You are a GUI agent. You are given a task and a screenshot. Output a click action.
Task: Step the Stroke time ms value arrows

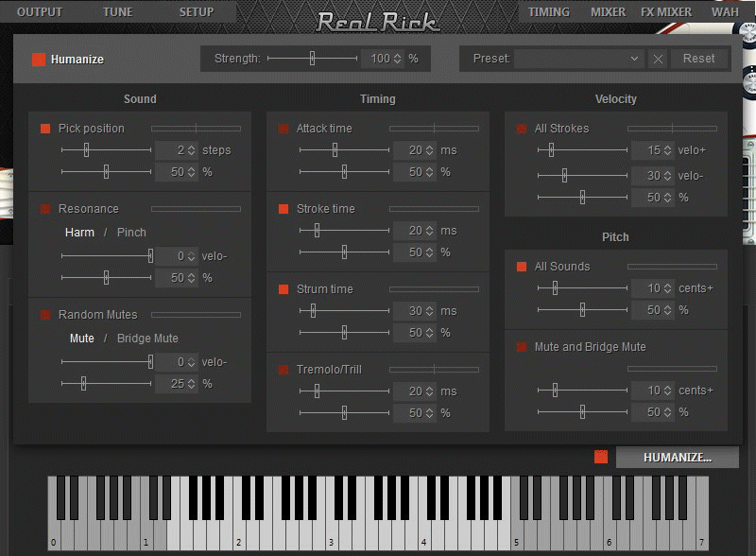click(x=430, y=231)
